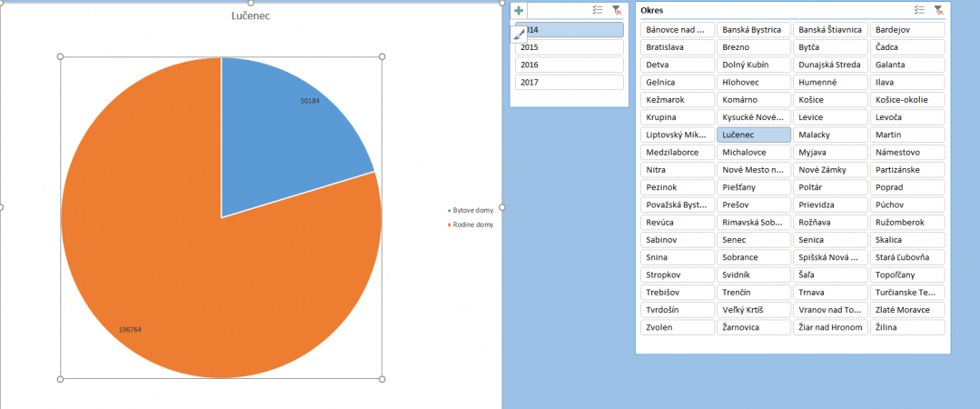
Task: Choose Žarnovica district
Action: pyautogui.click(x=754, y=327)
